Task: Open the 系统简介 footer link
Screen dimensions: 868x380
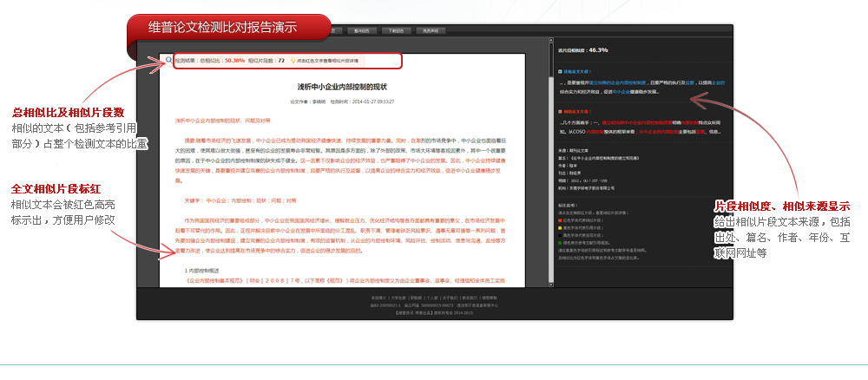Action: point(378,298)
